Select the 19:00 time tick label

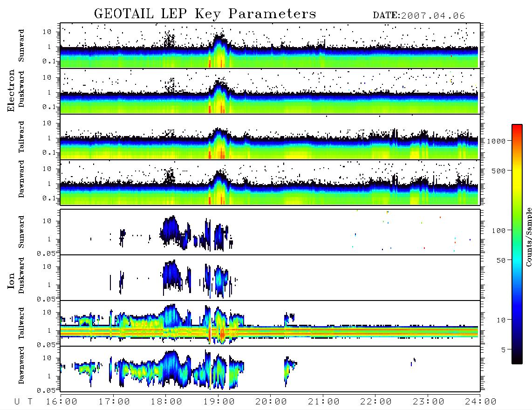[x=219, y=402]
